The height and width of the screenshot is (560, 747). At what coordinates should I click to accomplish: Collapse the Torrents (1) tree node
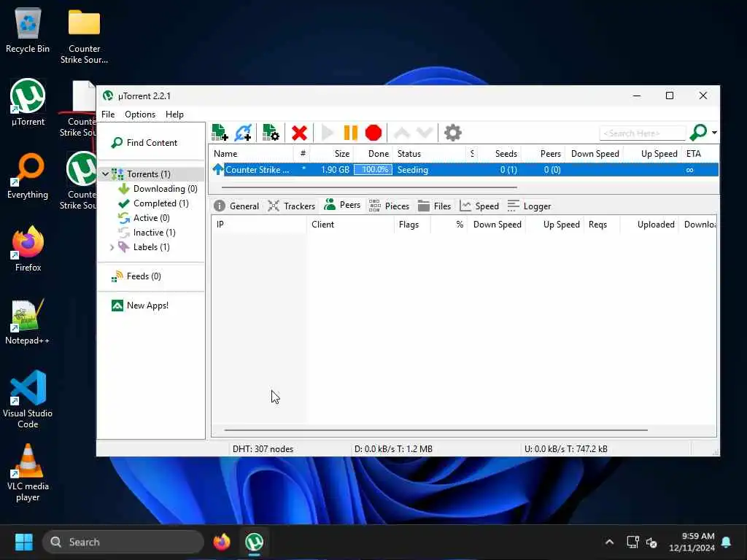[105, 174]
